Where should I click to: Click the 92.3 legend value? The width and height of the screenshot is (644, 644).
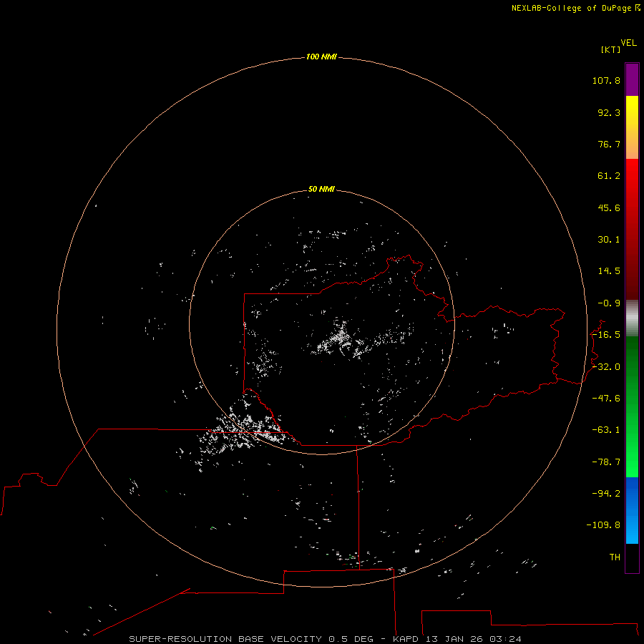tap(609, 112)
